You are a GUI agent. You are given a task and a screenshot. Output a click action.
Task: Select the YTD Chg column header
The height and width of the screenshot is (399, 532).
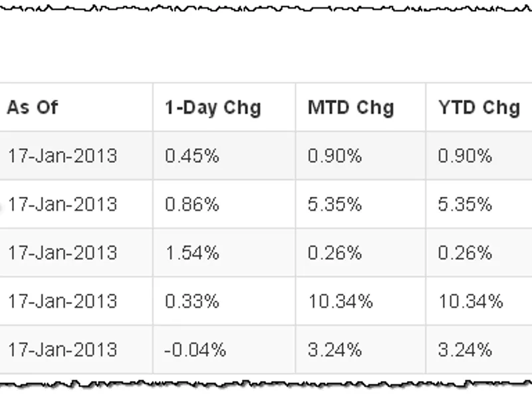pos(479,108)
